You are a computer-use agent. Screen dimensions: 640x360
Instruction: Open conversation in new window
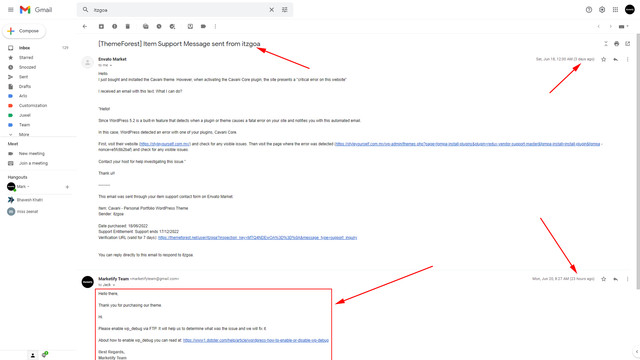627,44
